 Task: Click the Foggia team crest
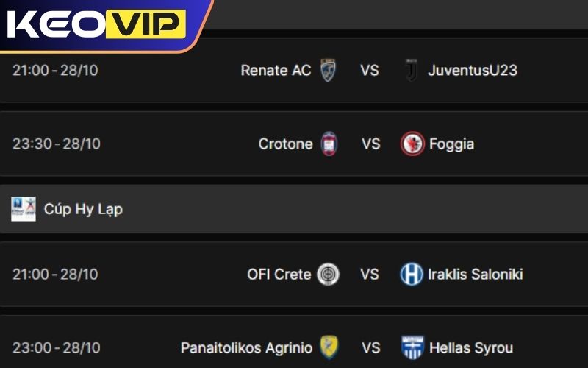tap(412, 144)
